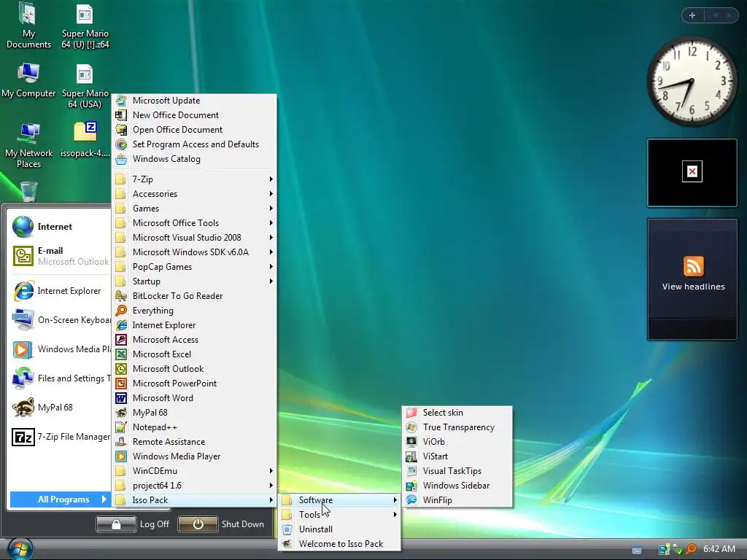Open E-mail Microsoft Outlook pinned item
The image size is (747, 560).
[61, 256]
